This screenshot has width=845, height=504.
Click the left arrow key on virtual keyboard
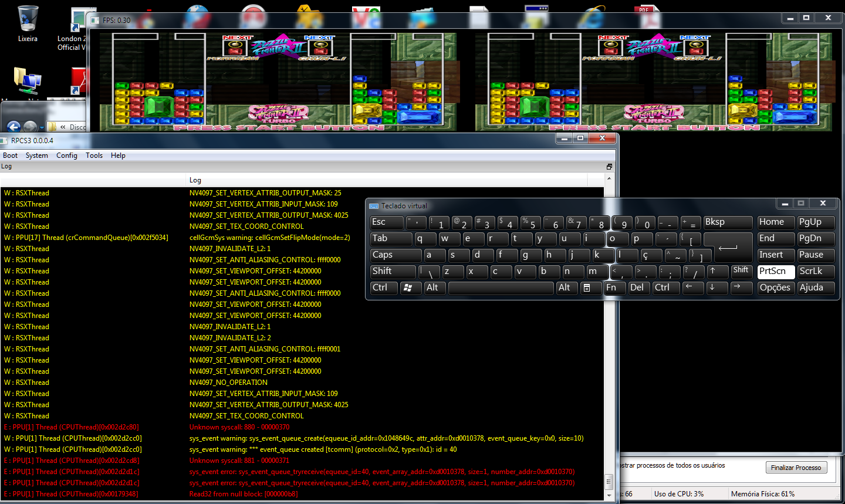pyautogui.click(x=693, y=288)
